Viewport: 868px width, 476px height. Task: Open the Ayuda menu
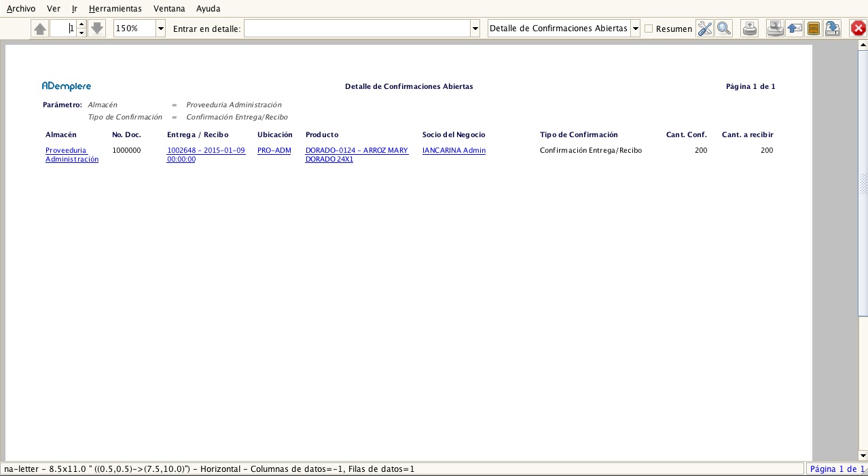coord(208,9)
